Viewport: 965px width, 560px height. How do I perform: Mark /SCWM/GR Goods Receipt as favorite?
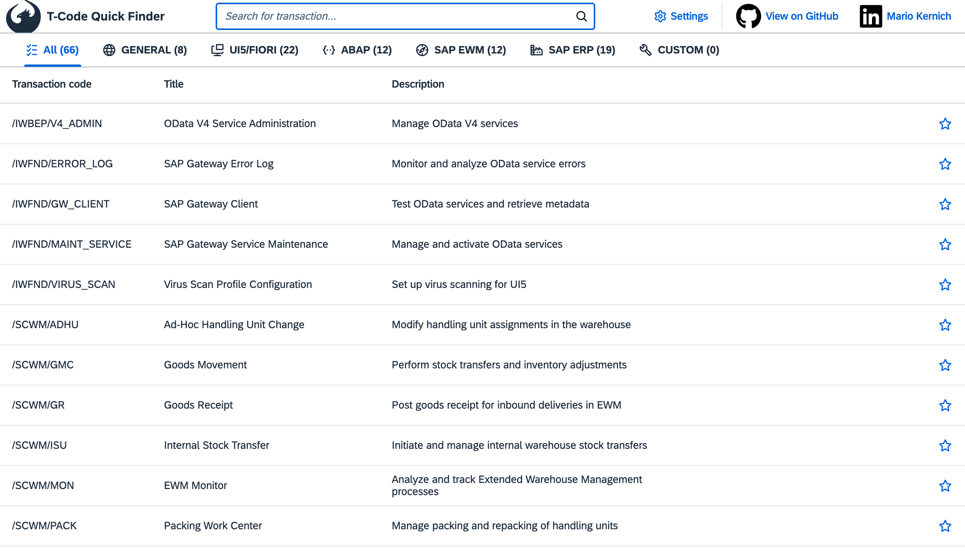945,405
